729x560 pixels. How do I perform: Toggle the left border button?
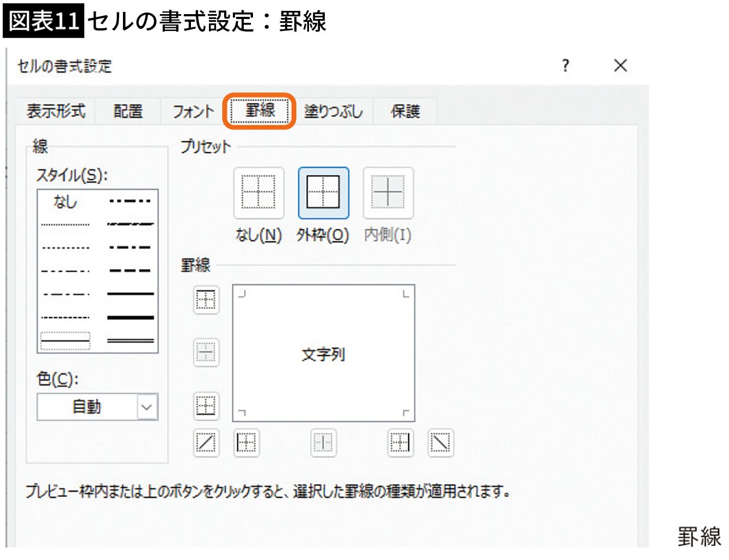(x=246, y=443)
